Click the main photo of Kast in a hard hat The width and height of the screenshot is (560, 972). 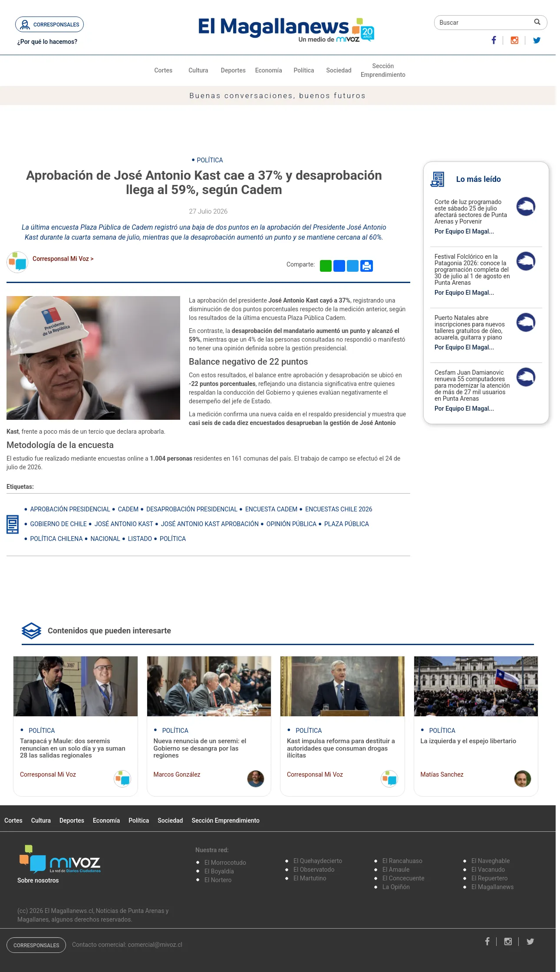click(93, 358)
